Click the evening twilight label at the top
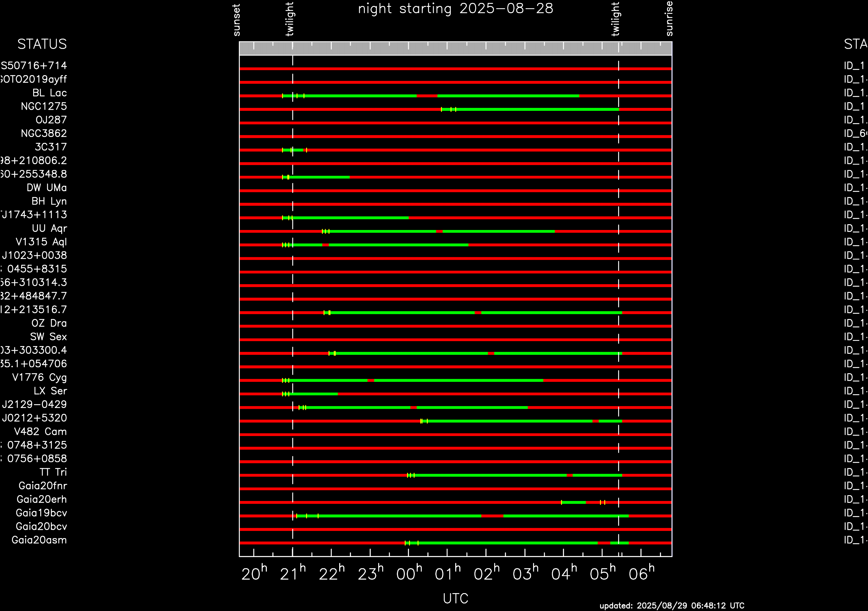This screenshot has height=611, width=868. coord(290,19)
